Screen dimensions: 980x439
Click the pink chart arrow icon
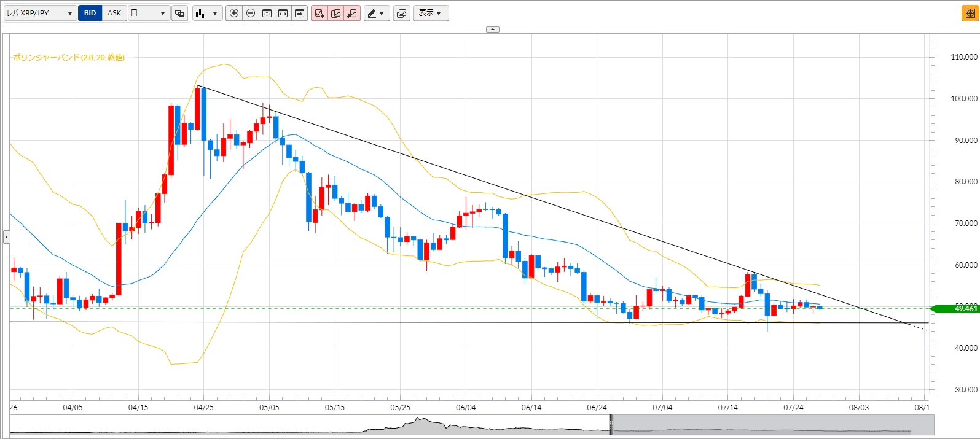pyautogui.click(x=352, y=13)
